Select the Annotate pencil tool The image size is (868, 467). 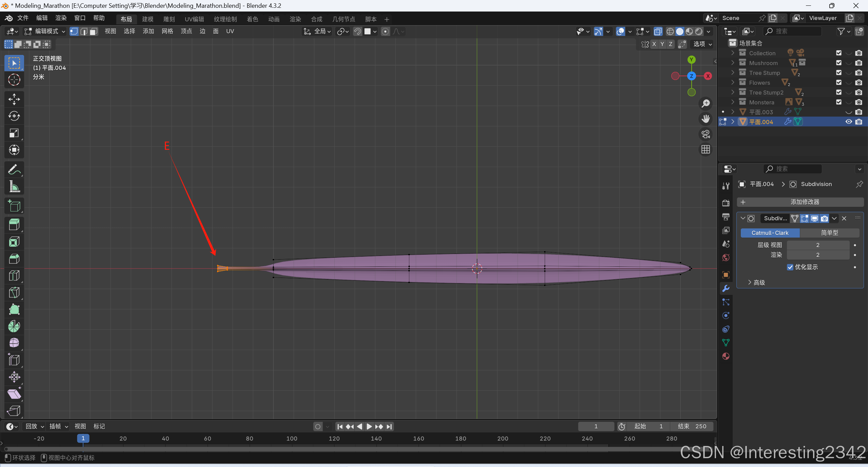point(14,169)
